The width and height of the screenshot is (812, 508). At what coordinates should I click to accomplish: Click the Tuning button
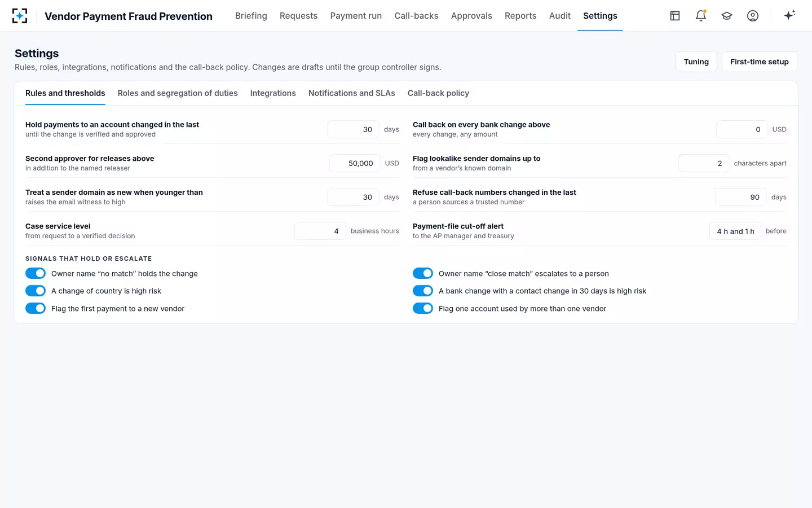pyautogui.click(x=696, y=62)
